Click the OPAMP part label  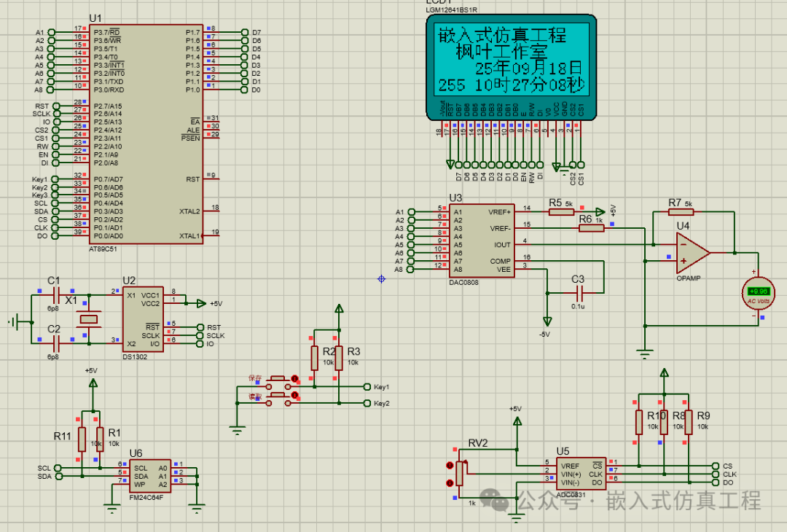tap(689, 278)
